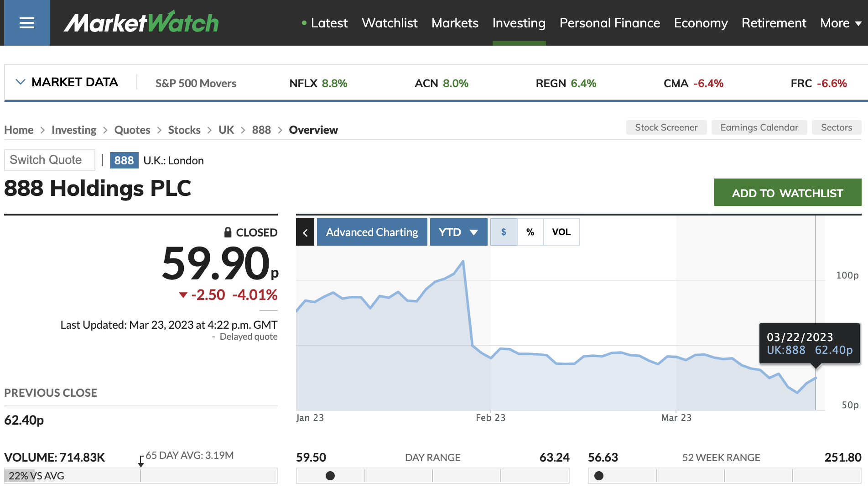Image resolution: width=868 pixels, height=489 pixels.
Task: Open NFLX 8.8% mover quote
Action: 318,84
